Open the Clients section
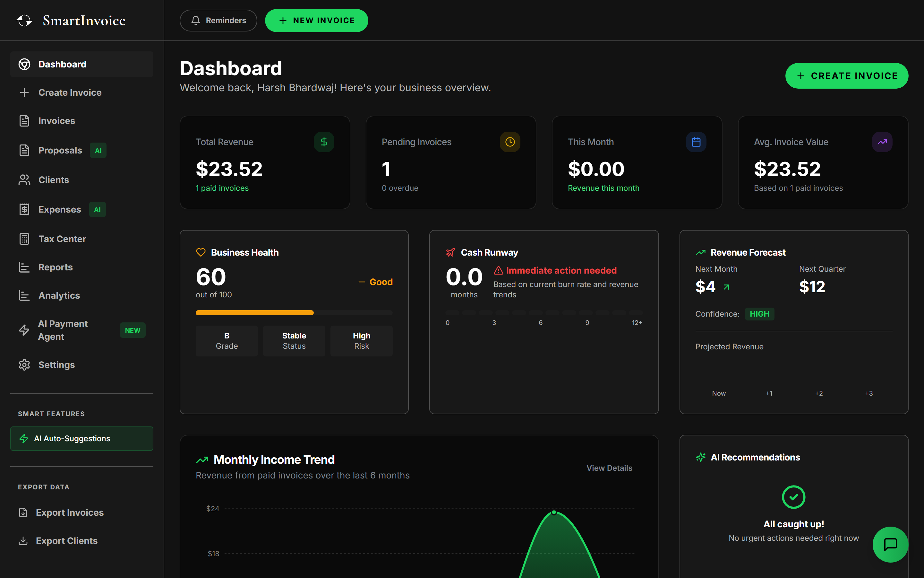Image resolution: width=924 pixels, height=578 pixels. [82, 180]
